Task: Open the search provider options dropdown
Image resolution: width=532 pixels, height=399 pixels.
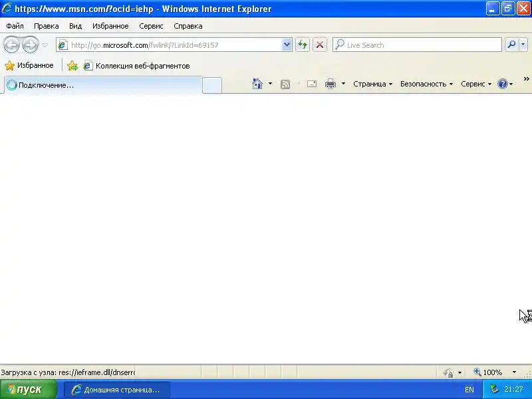Action: [x=523, y=45]
